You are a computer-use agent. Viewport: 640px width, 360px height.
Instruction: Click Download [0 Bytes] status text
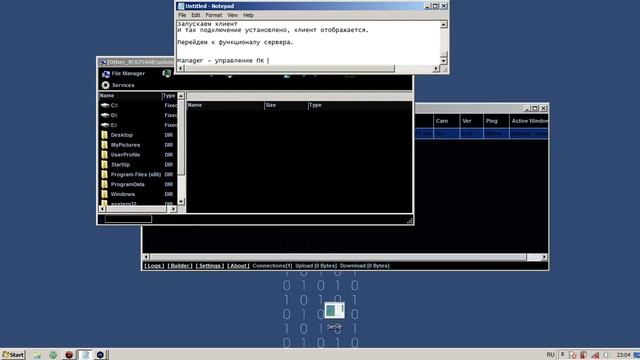pos(364,266)
